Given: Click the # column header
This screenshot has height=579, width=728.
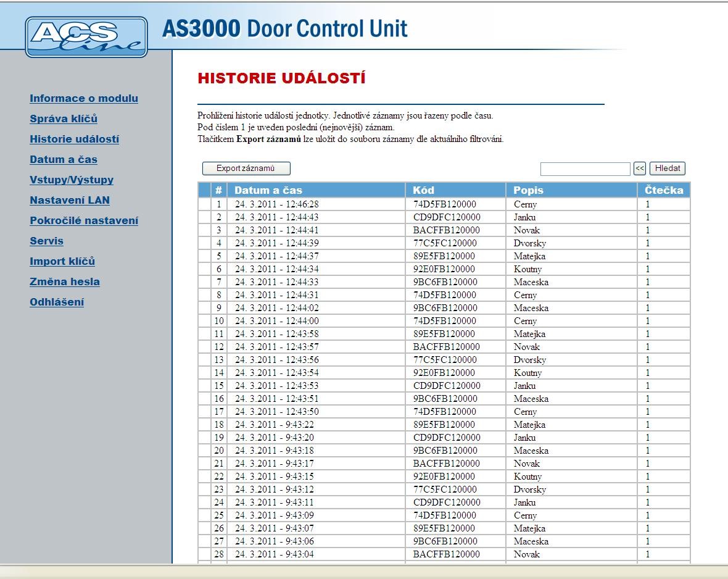Looking at the screenshot, I should click(x=218, y=190).
